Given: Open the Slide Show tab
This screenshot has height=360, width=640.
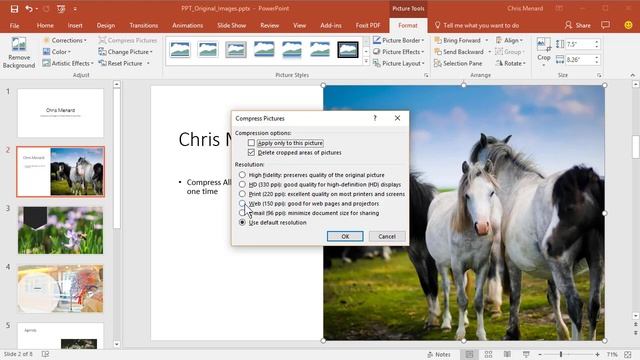Looking at the screenshot, I should [231, 25].
